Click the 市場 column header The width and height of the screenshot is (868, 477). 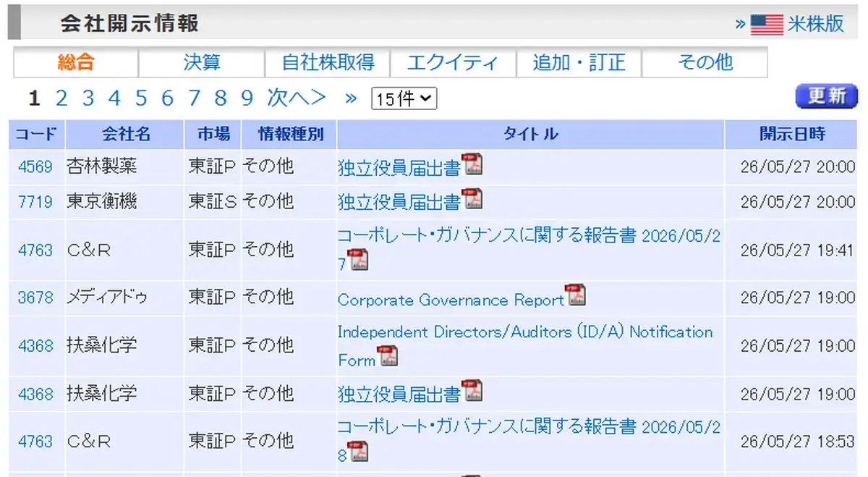(x=213, y=134)
